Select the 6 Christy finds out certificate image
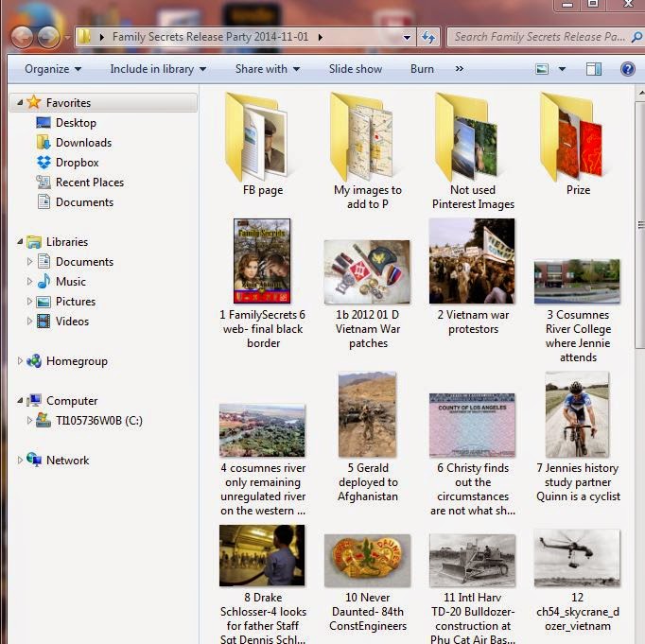The image size is (645, 644). pyautogui.click(x=472, y=425)
